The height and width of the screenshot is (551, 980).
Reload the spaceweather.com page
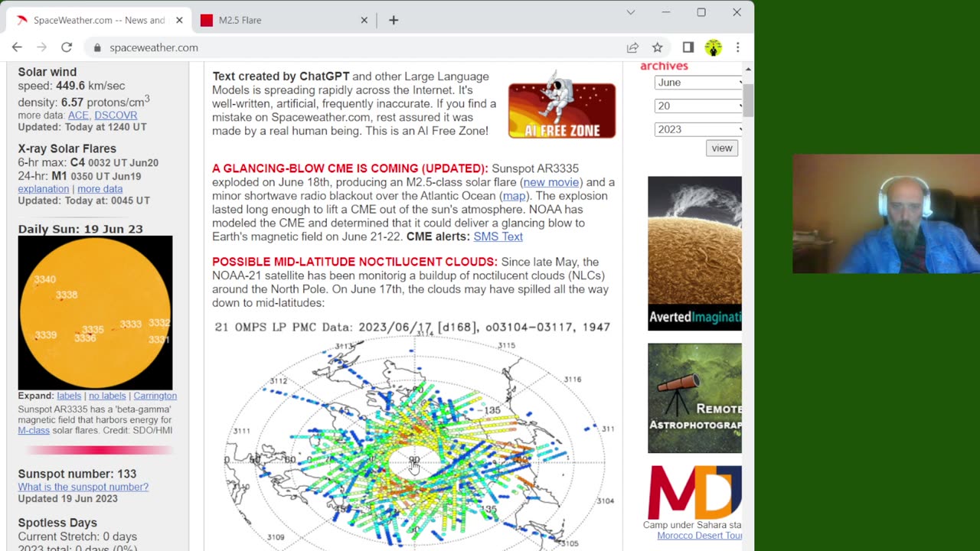67,47
